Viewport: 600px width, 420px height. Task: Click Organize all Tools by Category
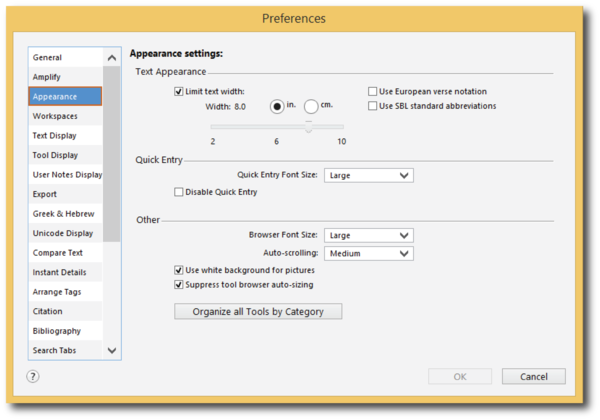(258, 311)
